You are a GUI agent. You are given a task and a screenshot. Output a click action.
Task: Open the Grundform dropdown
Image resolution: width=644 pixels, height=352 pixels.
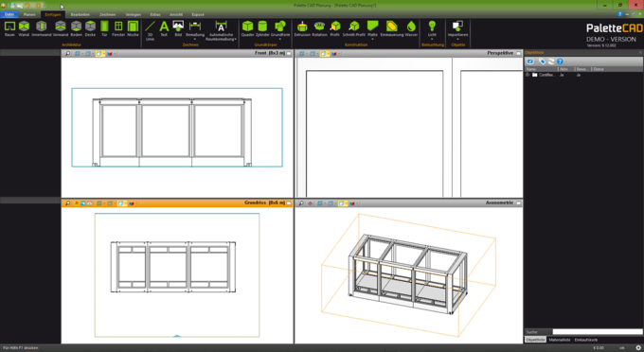pyautogui.click(x=280, y=30)
